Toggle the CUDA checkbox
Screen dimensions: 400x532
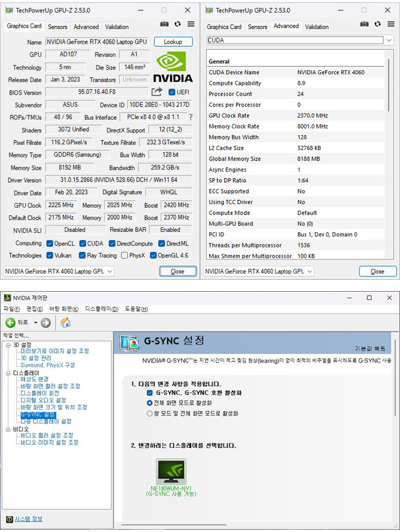tap(82, 244)
